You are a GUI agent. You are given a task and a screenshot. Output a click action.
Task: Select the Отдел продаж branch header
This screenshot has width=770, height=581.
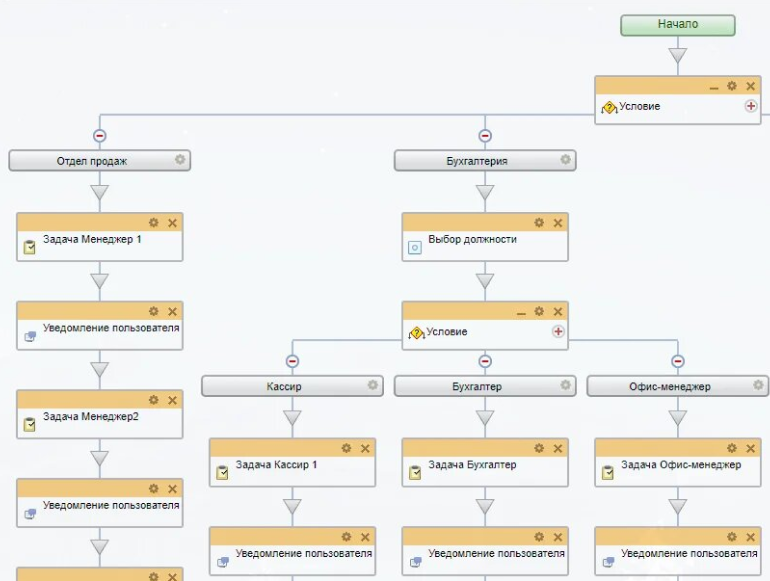(x=100, y=161)
